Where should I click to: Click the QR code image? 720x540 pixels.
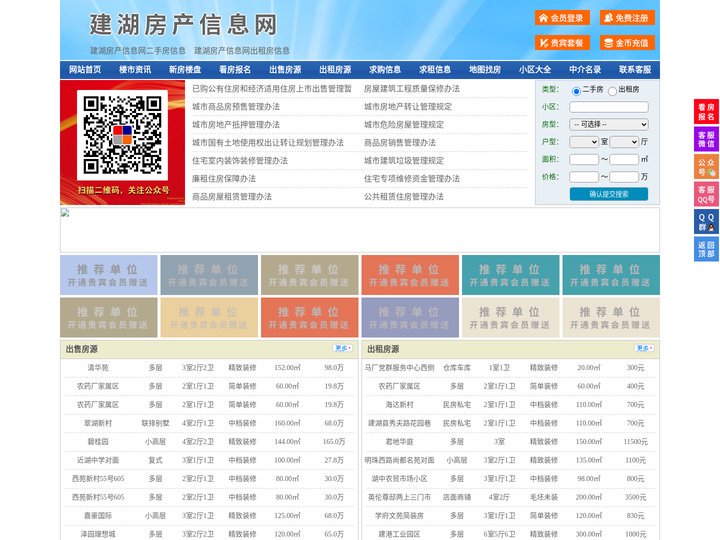pos(123,135)
